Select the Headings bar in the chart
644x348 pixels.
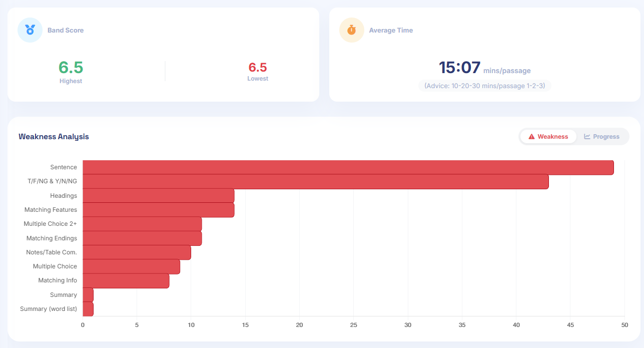click(158, 196)
